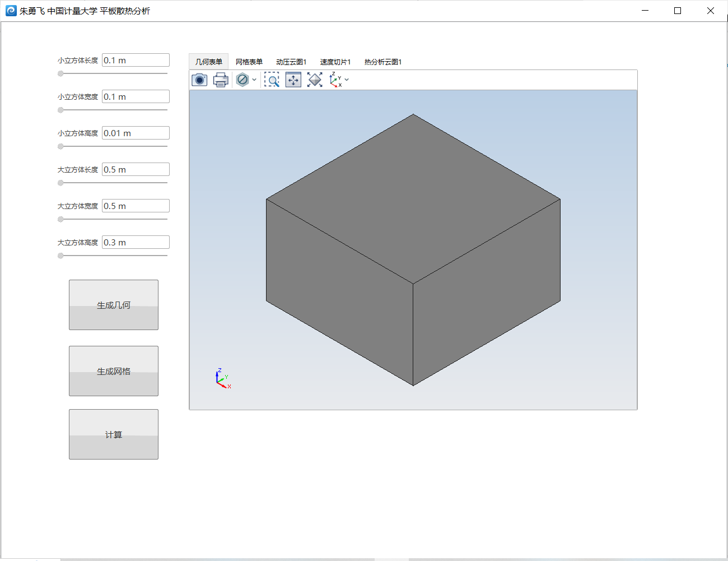Click the 小立方体高度 field showing 0.01 m
This screenshot has width=728, height=561.
(x=136, y=133)
